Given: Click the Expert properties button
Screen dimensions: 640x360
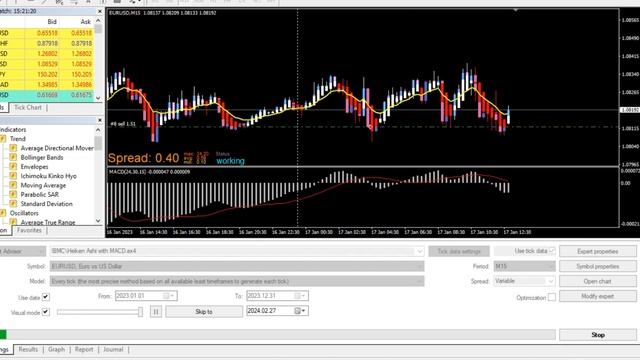Looking at the screenshot, I should (x=598, y=251).
